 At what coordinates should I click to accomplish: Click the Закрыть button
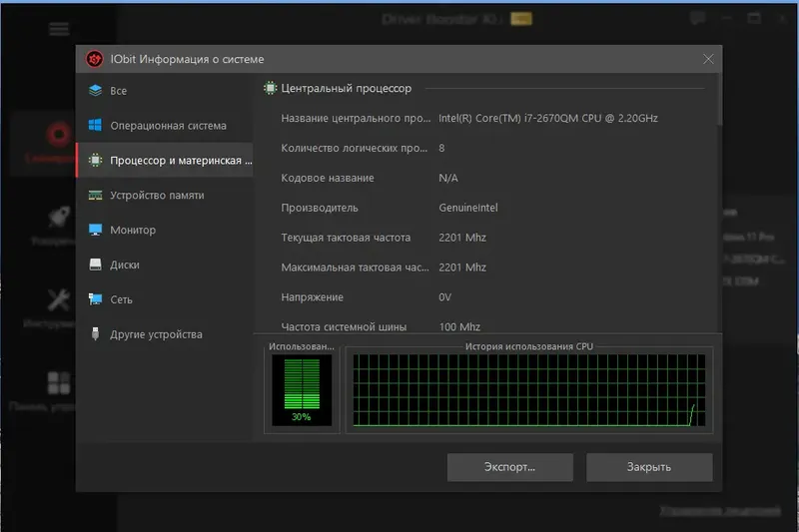(649, 467)
